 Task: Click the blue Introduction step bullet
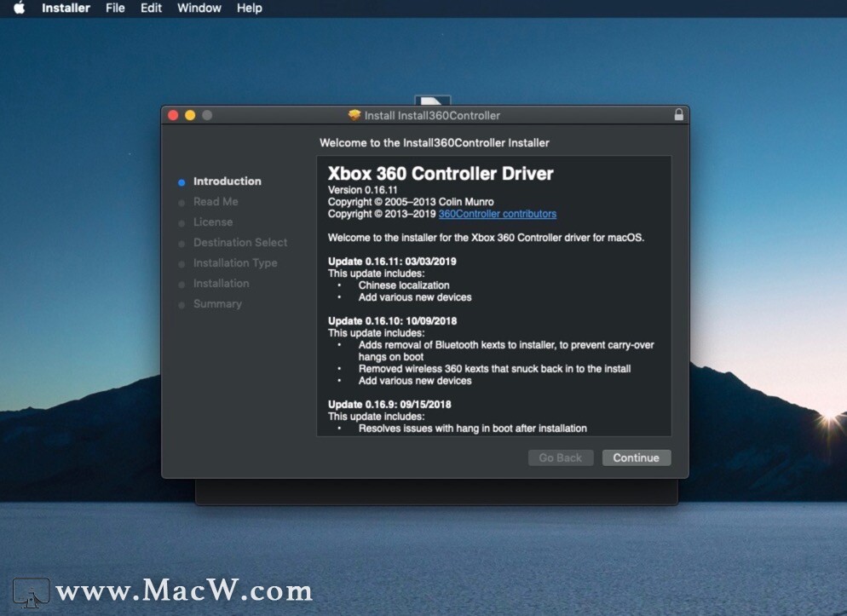point(181,182)
